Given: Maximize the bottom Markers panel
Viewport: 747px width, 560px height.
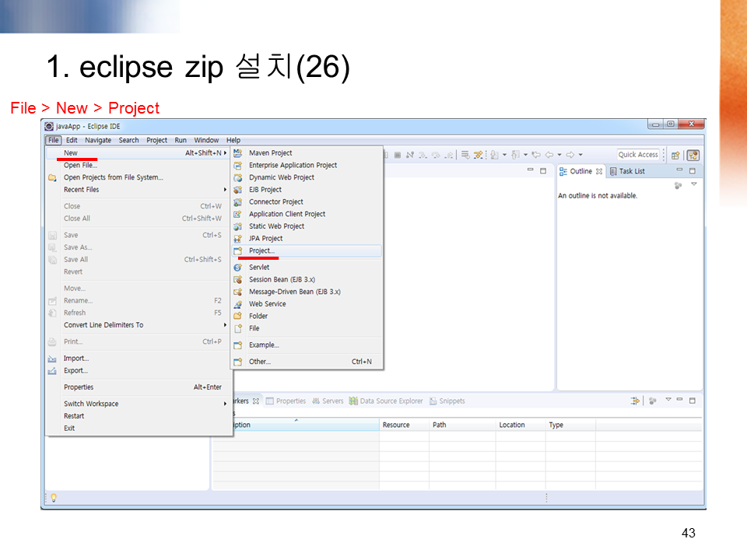Looking at the screenshot, I should (x=693, y=401).
